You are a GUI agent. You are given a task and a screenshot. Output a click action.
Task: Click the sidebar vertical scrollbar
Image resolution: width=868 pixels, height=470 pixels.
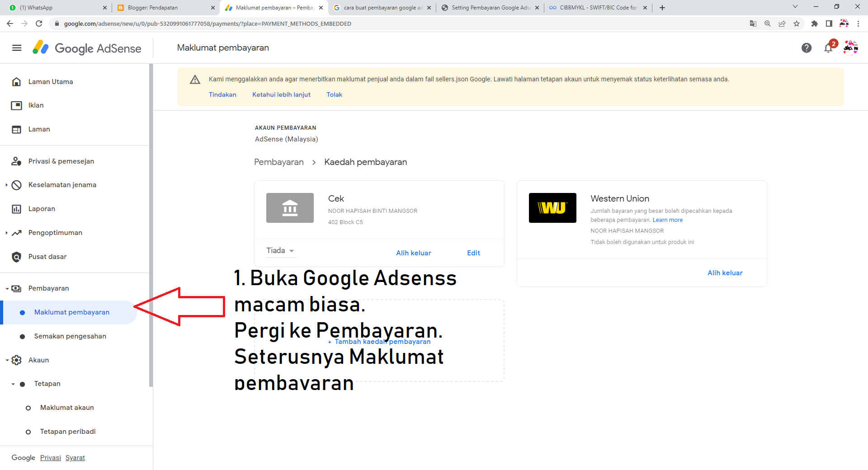pos(151,225)
